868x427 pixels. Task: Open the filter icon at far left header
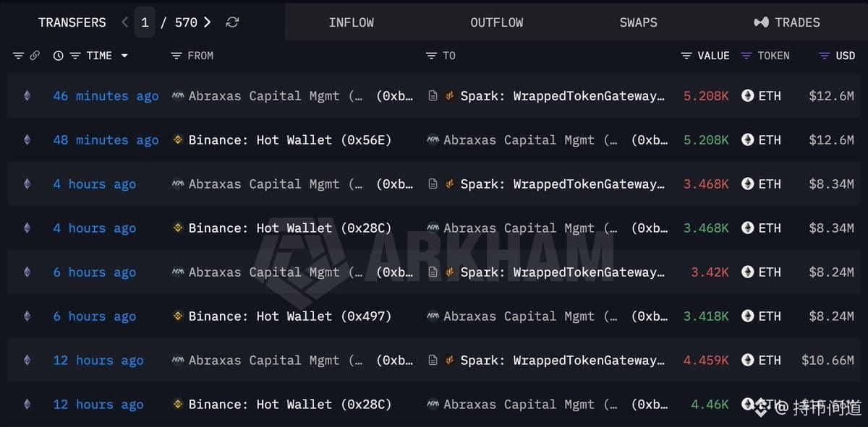[18, 56]
